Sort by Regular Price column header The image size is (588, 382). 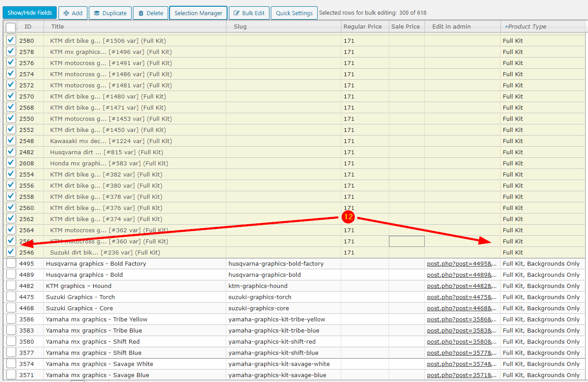[362, 27]
